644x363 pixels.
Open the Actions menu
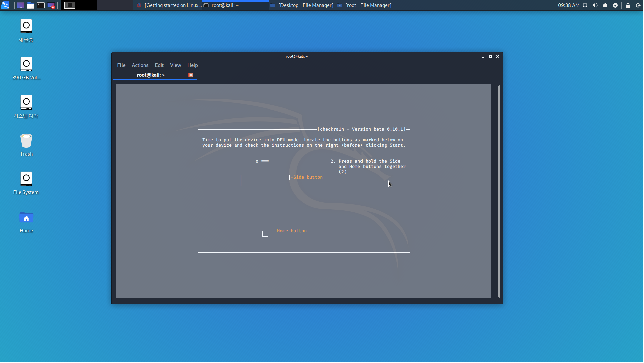tap(140, 65)
